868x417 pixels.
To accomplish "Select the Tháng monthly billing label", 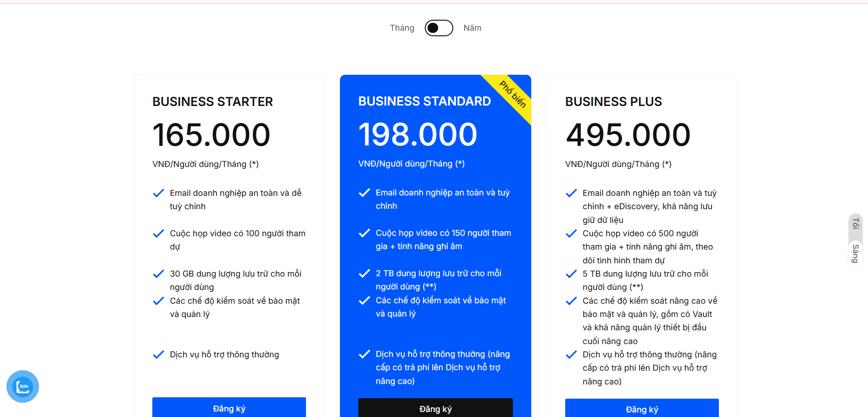I will pos(402,28).
